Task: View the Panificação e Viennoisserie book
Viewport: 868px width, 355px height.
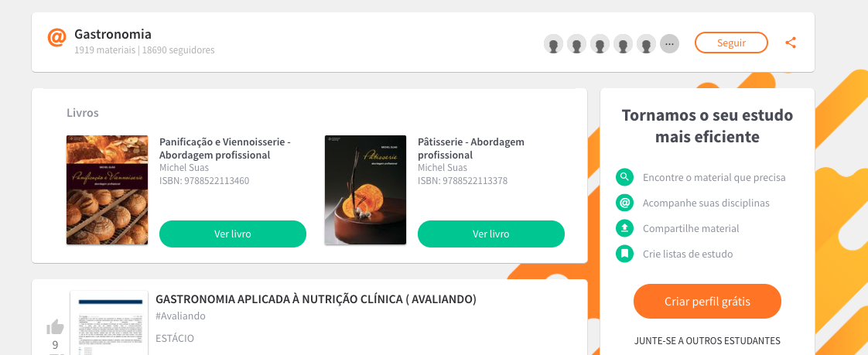Action: [233, 234]
